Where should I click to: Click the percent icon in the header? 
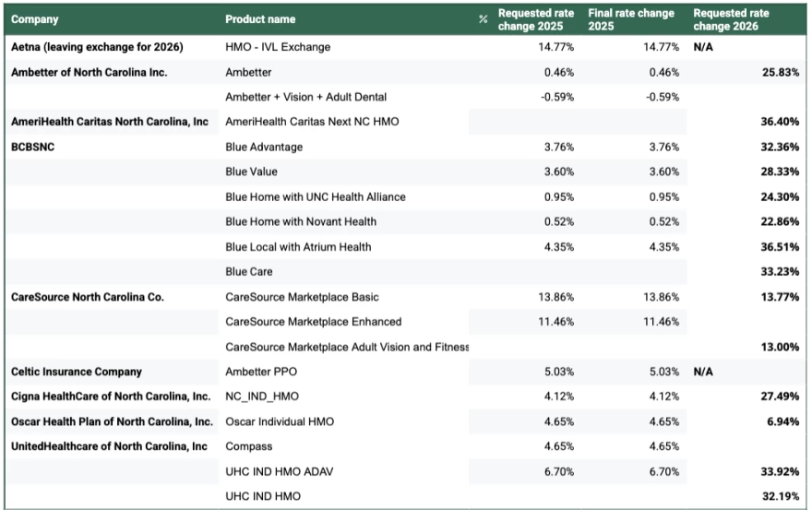point(484,19)
